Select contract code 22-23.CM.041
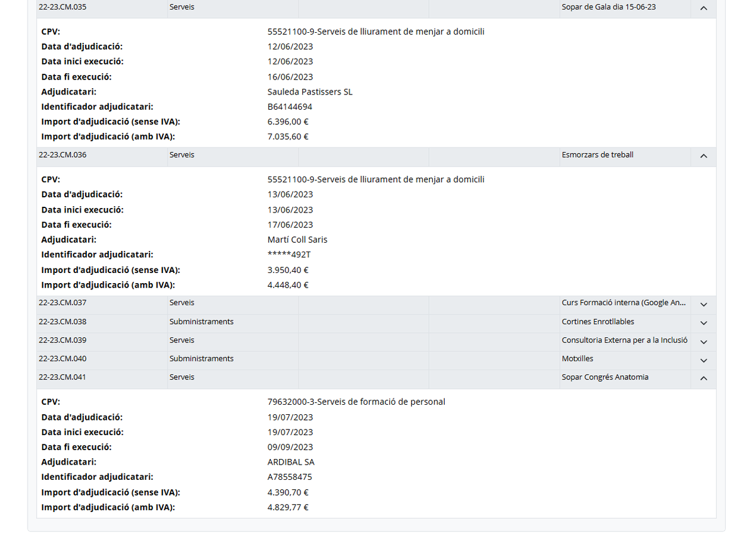756x546 pixels. 62,377
